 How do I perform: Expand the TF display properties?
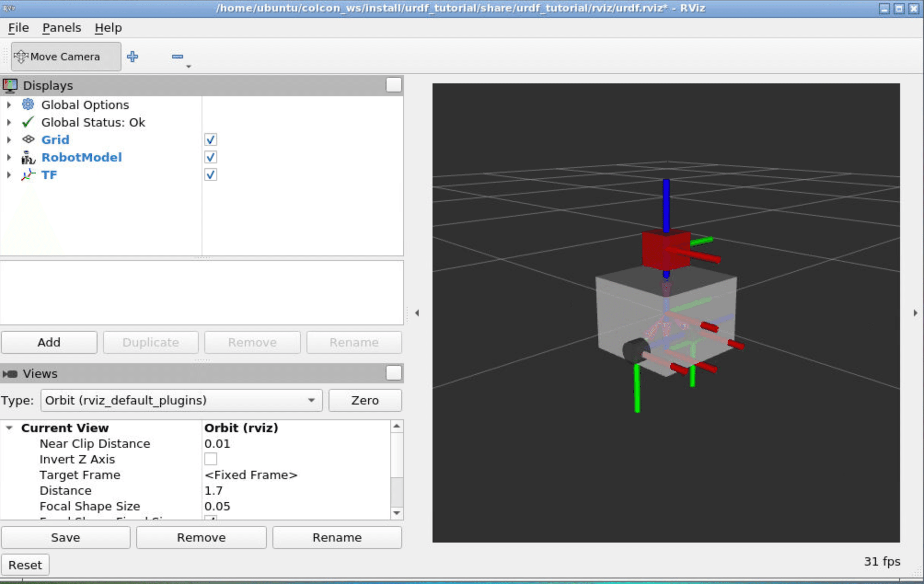(9, 175)
